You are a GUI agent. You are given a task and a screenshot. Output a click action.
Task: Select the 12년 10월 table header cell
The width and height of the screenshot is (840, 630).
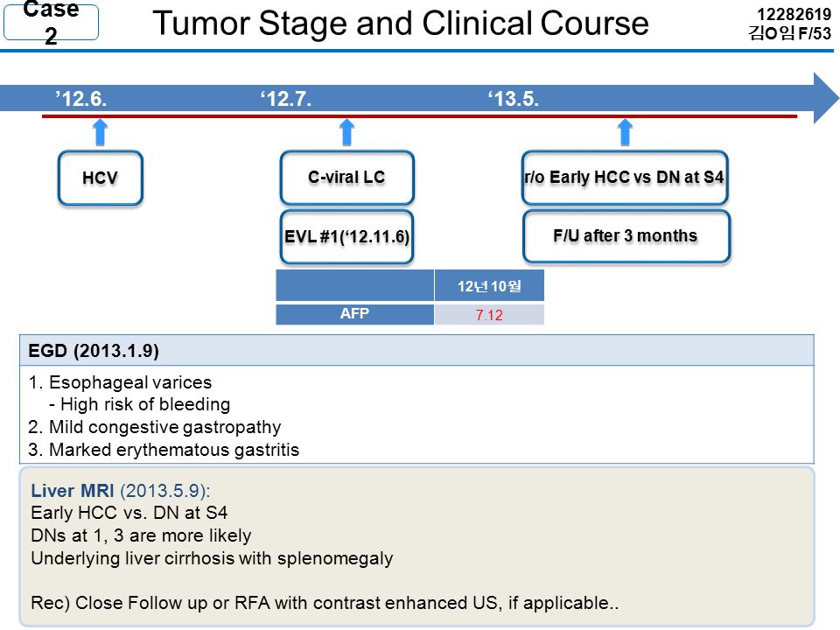pyautogui.click(x=489, y=285)
